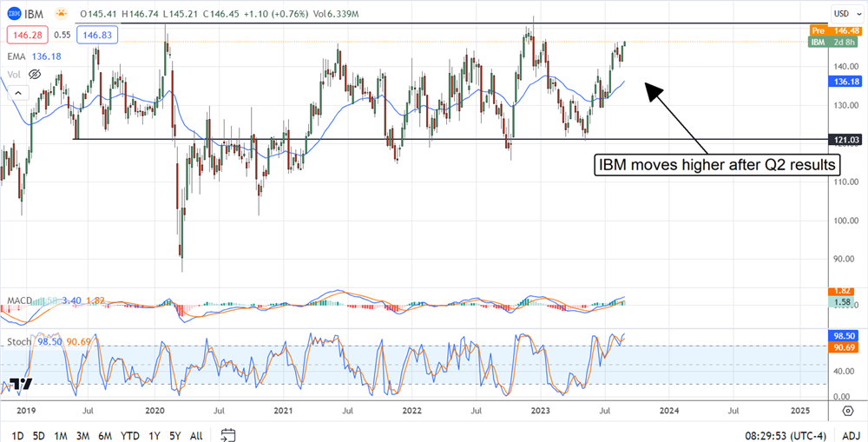868x442 pixels.
Task: Switch to the 1D time range
Action: 17,434
